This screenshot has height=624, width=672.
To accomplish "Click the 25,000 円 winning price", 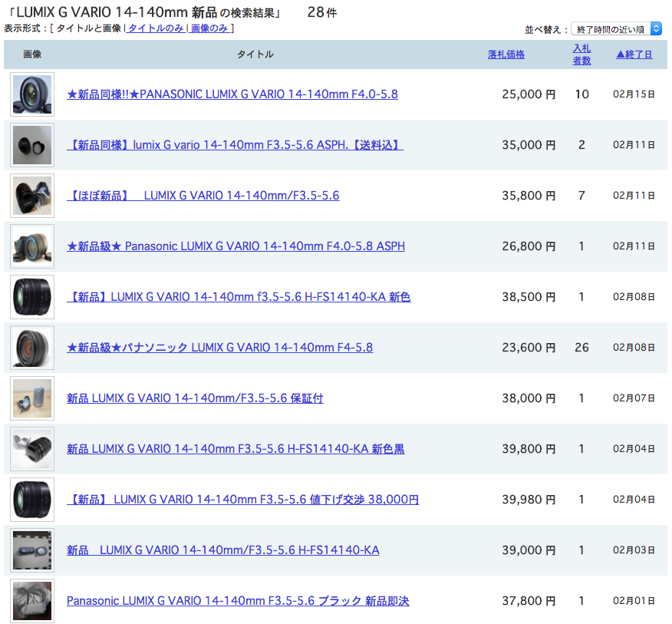I will pyautogui.click(x=529, y=94).
